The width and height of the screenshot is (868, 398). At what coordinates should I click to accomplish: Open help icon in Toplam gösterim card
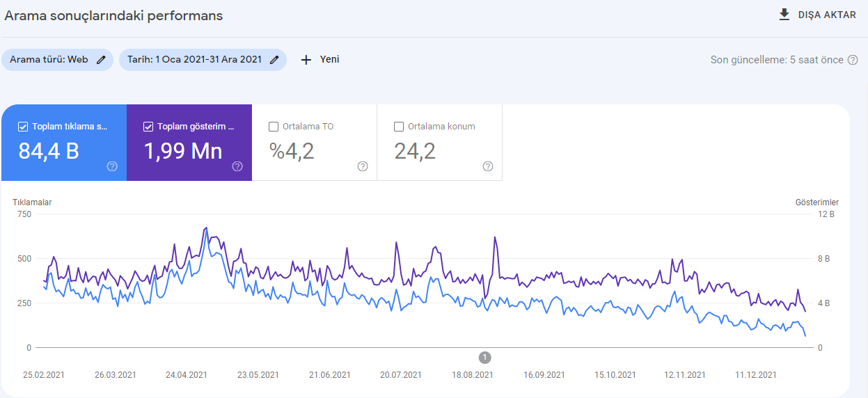click(237, 166)
